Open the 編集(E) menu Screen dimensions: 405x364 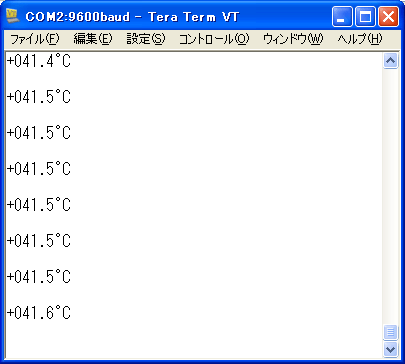[x=93, y=39]
